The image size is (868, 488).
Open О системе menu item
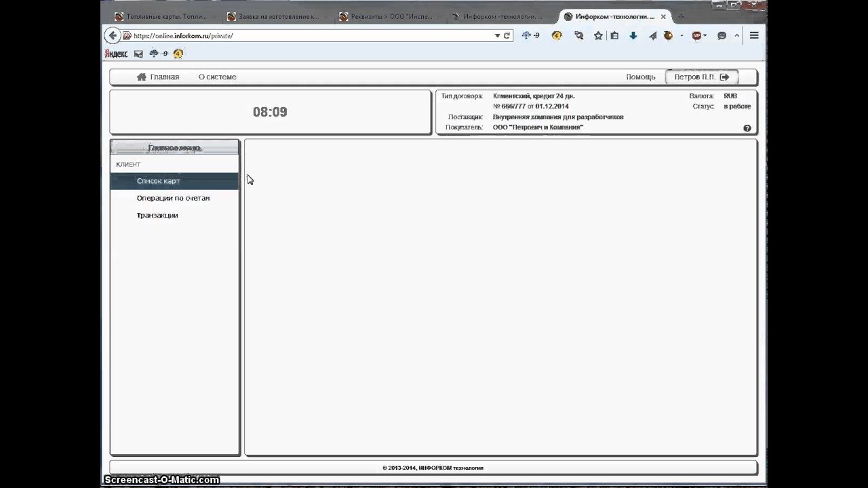tap(217, 77)
